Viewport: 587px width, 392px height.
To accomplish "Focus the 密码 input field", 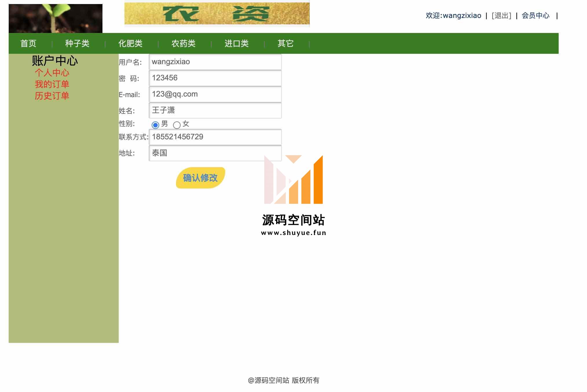I will (x=215, y=78).
